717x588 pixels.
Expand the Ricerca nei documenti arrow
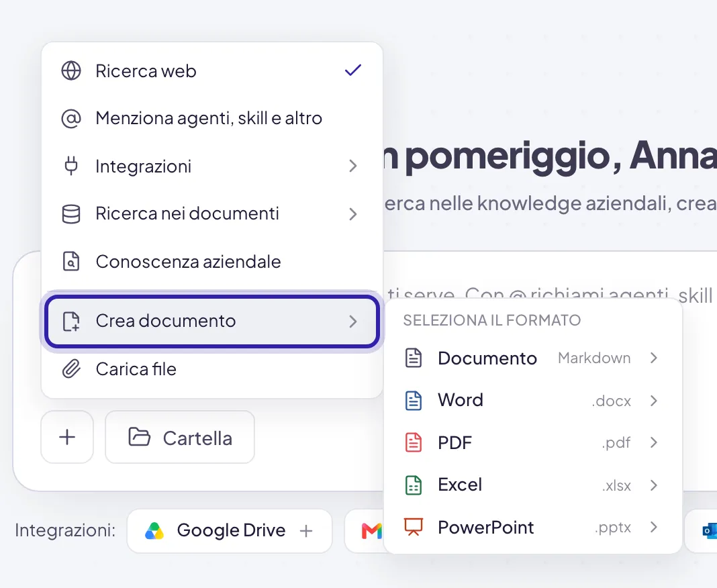353,214
